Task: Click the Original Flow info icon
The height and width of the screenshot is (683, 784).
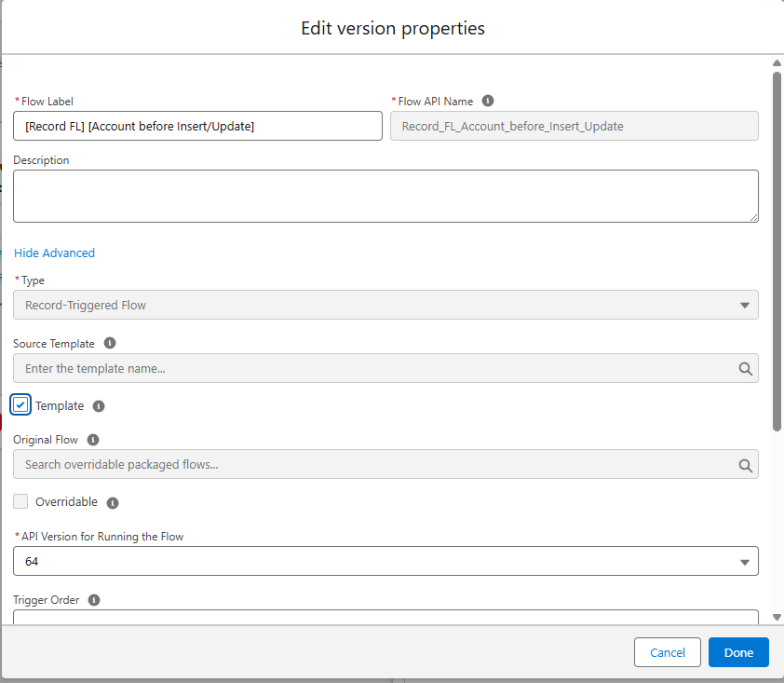Action: (93, 440)
